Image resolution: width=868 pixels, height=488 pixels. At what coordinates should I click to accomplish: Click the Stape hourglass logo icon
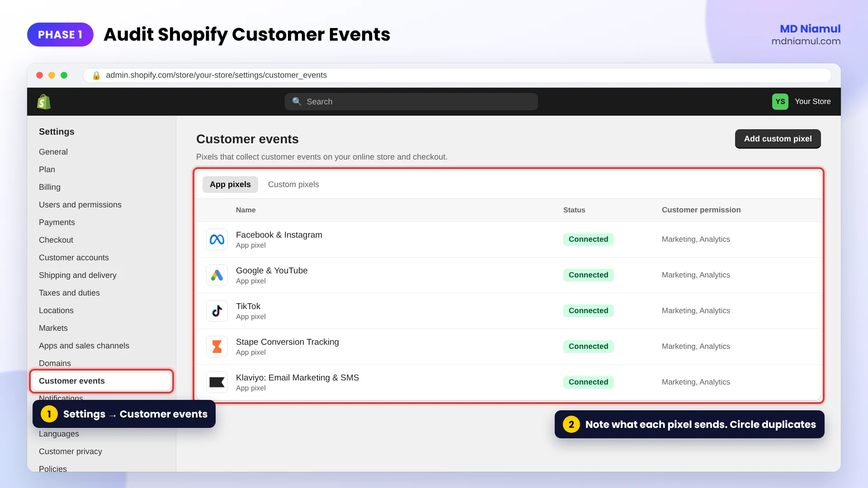pos(217,347)
